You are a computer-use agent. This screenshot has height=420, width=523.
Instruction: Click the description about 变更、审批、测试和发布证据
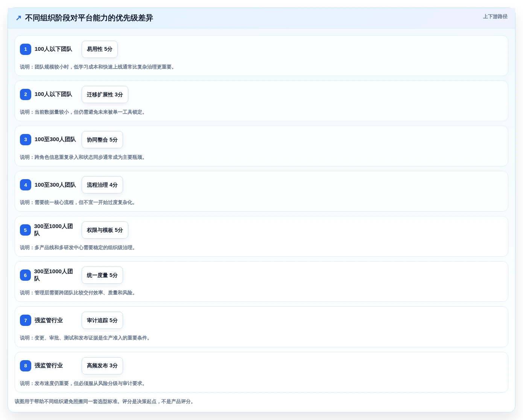[86, 338]
